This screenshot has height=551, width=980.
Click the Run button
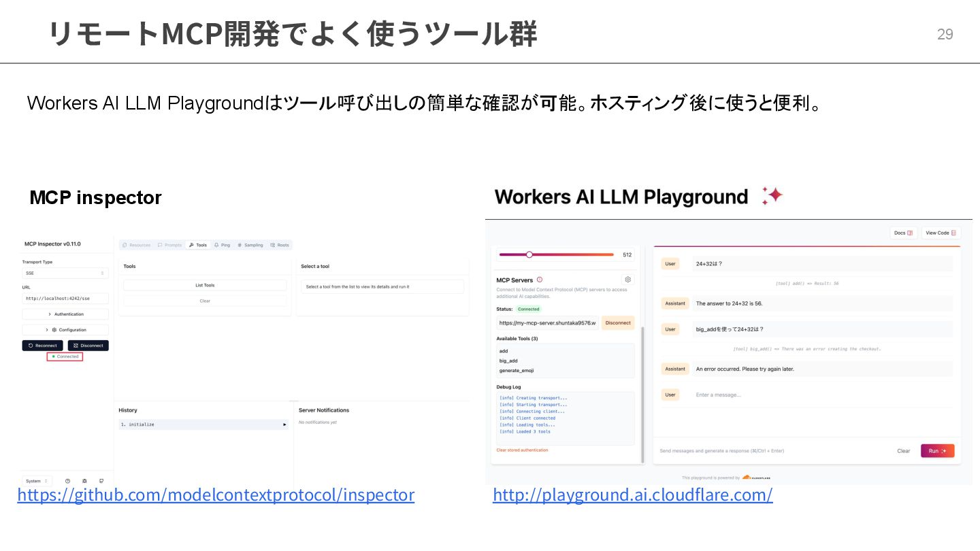(937, 451)
